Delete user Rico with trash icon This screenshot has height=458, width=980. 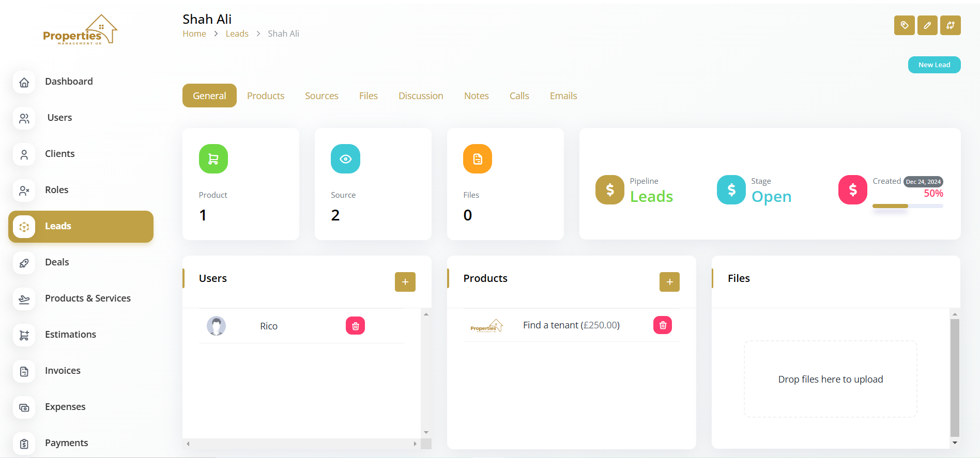click(355, 326)
